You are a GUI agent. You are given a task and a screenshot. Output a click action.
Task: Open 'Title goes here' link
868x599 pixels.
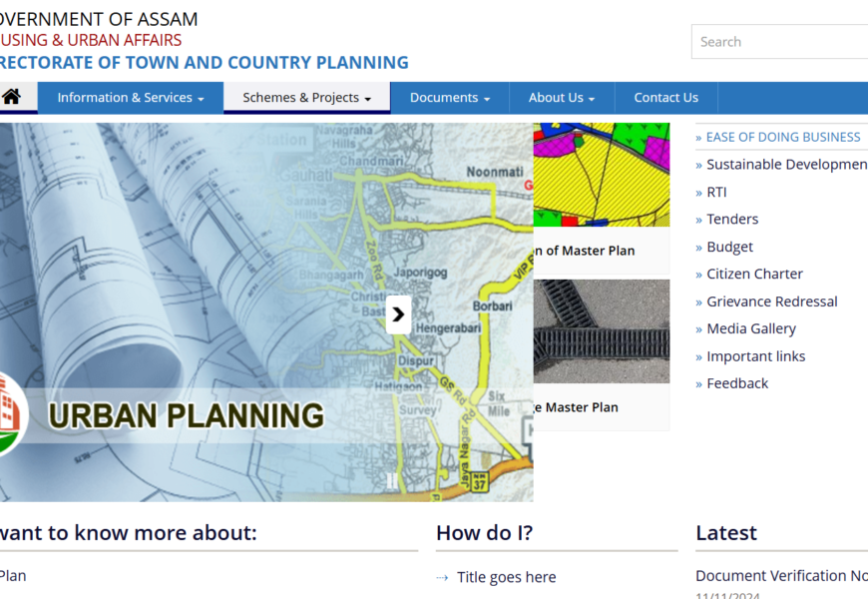coord(506,577)
